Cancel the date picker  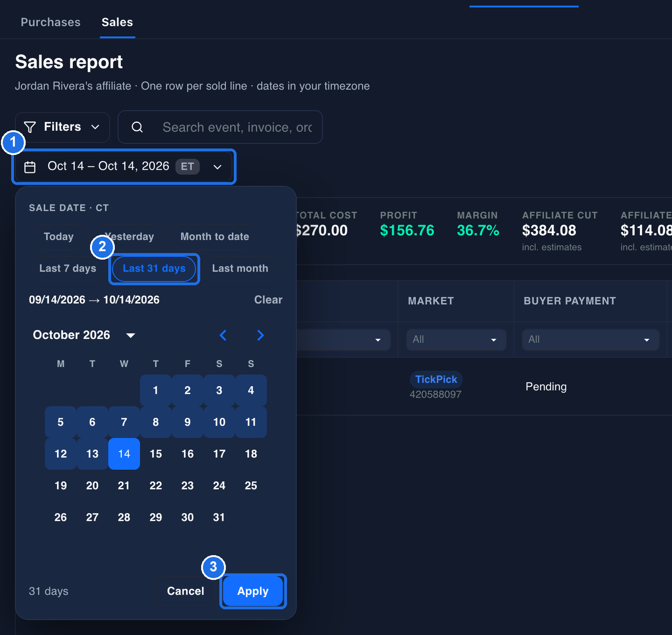click(x=186, y=591)
